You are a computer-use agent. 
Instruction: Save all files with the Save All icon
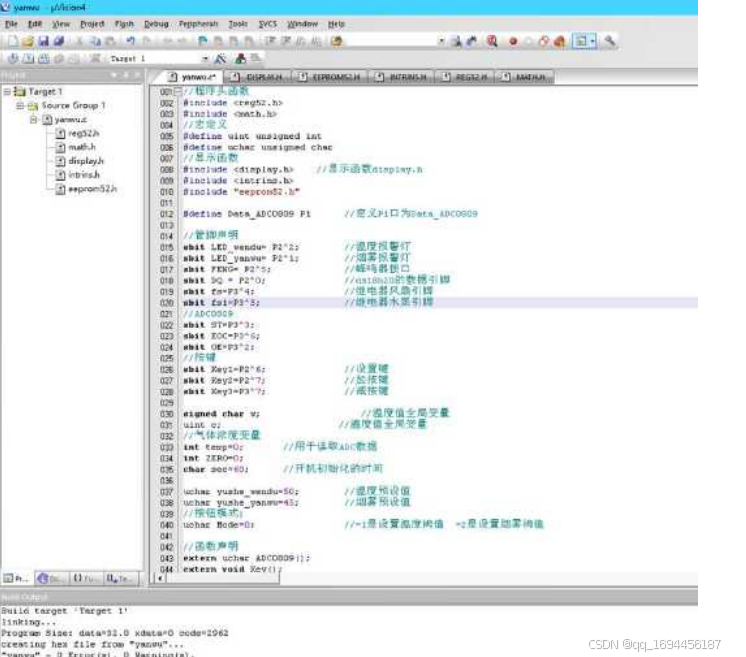pyautogui.click(x=59, y=41)
